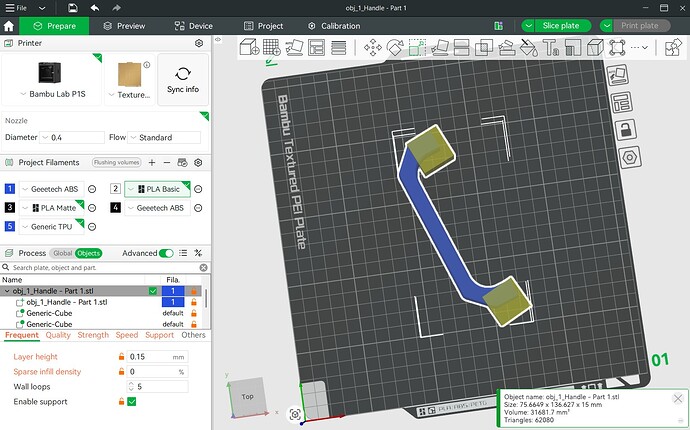The height and width of the screenshot is (430, 690).
Task: Click the Arrange all objects toolbar icon
Action: (316, 47)
